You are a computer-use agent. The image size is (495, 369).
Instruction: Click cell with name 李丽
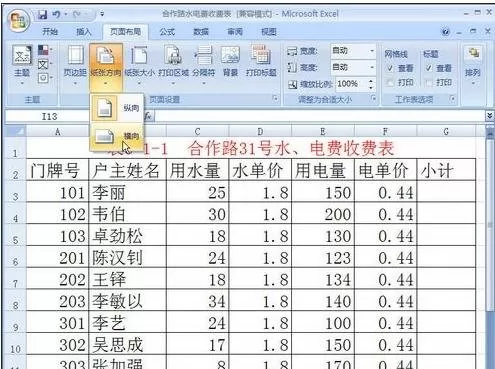coord(128,192)
